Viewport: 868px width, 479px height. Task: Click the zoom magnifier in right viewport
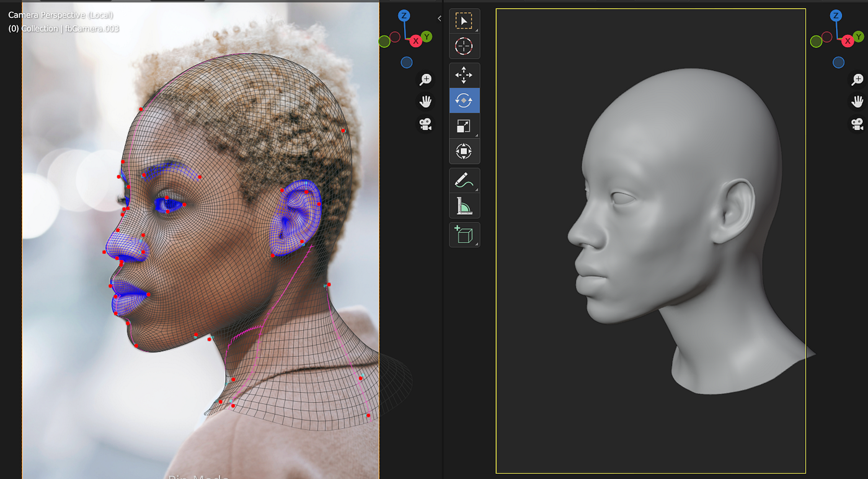pyautogui.click(x=858, y=79)
